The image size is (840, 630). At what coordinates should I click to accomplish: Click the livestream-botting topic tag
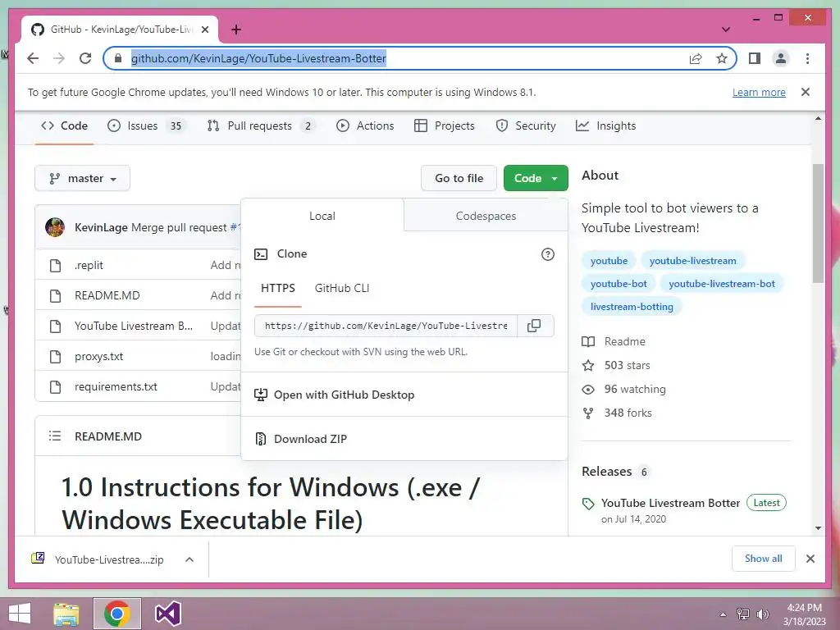(x=632, y=307)
